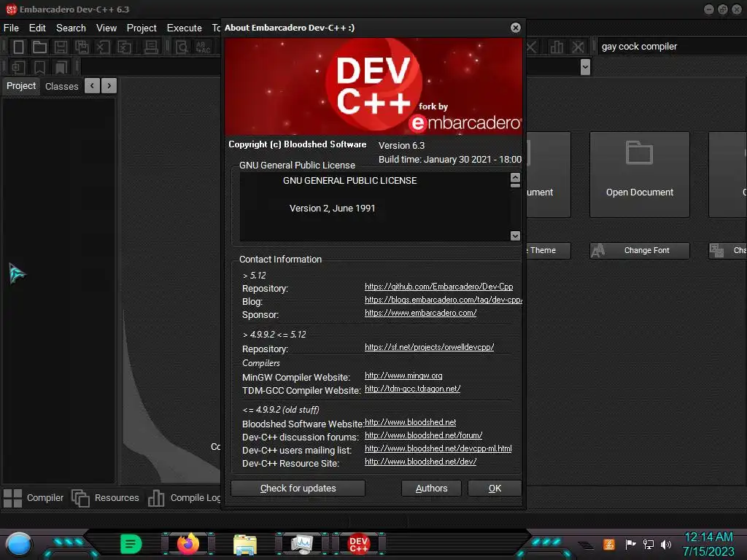This screenshot has height=560, width=747.
Task: Click the Dev-C++ taskbar icon
Action: (359, 544)
